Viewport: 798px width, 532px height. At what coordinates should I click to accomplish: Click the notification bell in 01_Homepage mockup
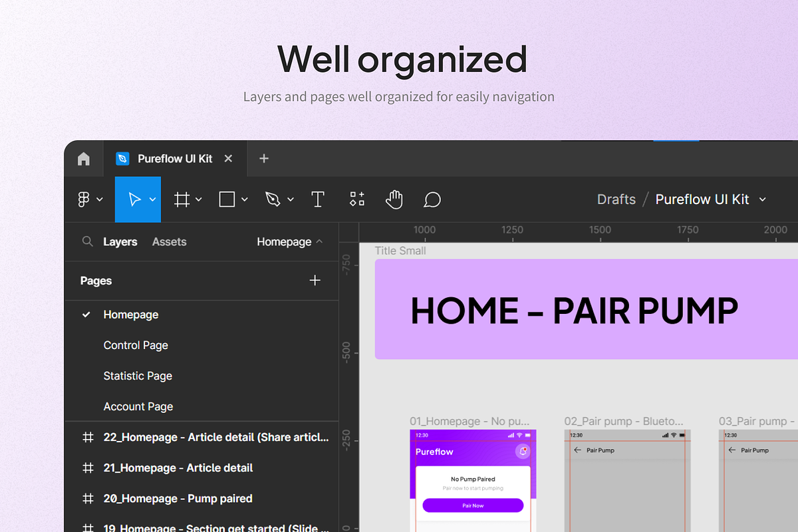pos(523,452)
